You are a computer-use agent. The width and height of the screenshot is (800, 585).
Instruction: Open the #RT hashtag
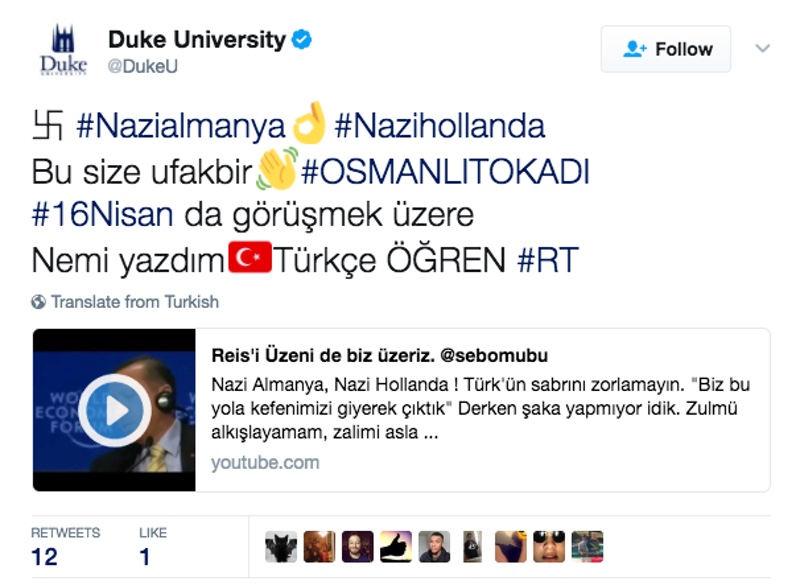point(548,260)
